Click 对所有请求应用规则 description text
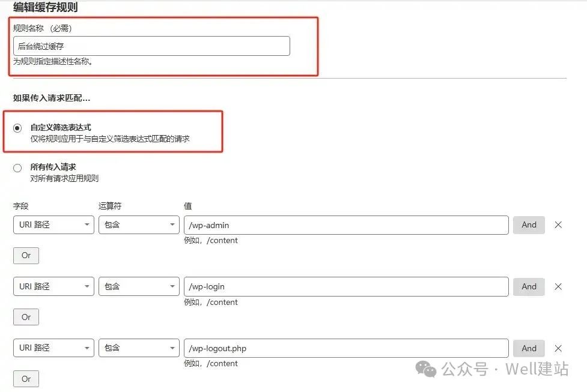587x392 pixels. click(64, 178)
